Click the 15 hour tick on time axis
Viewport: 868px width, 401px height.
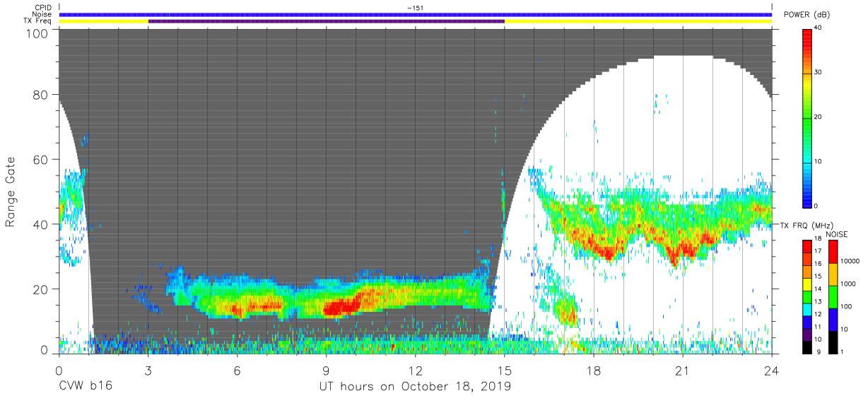pyautogui.click(x=504, y=371)
